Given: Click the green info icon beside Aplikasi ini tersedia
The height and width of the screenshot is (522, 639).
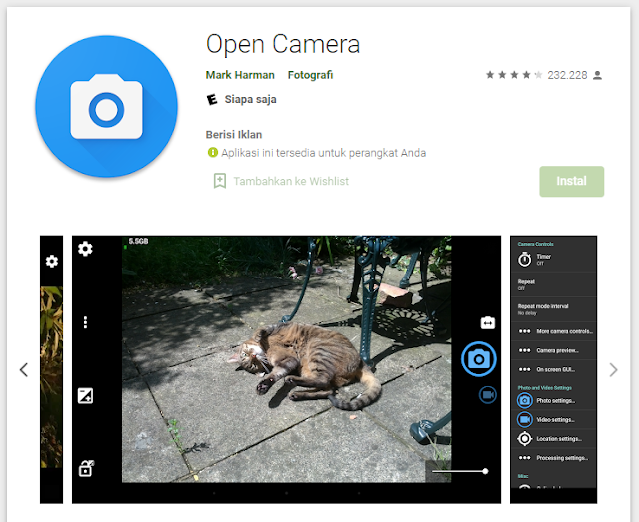Looking at the screenshot, I should point(213,152).
